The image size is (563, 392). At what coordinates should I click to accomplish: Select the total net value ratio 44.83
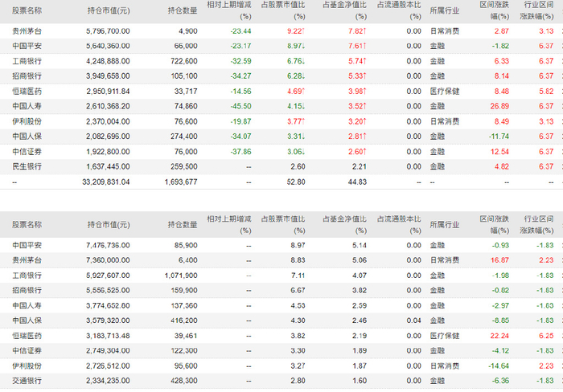click(x=357, y=182)
